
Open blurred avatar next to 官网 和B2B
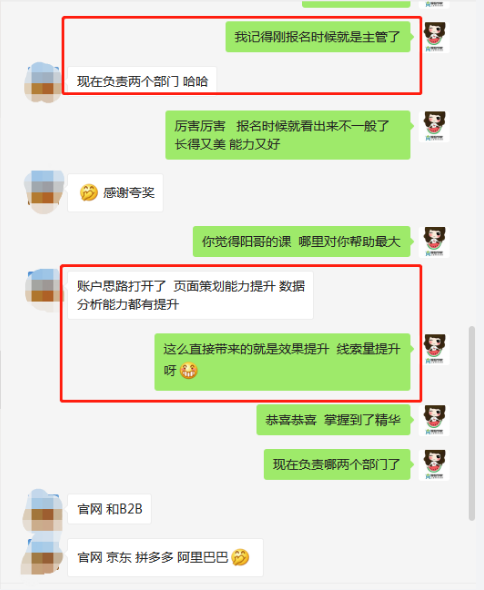point(43,510)
